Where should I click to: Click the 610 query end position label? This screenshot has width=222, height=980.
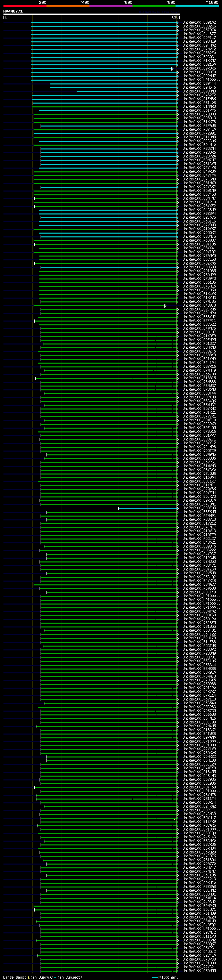[x=175, y=17]
